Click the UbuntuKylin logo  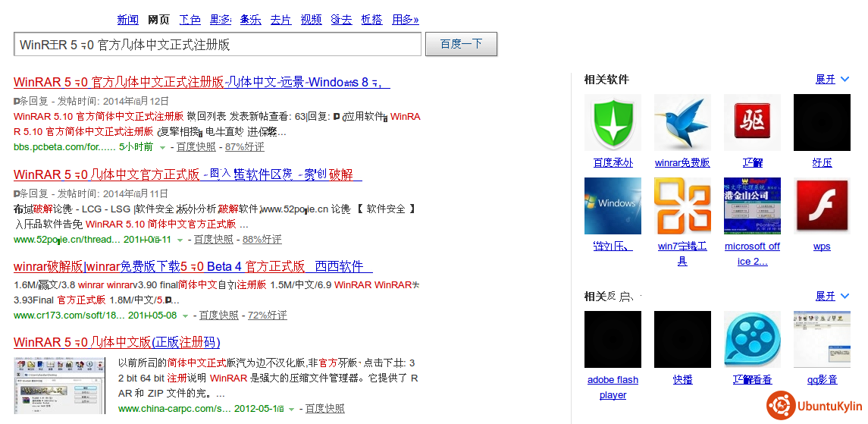coord(814,406)
